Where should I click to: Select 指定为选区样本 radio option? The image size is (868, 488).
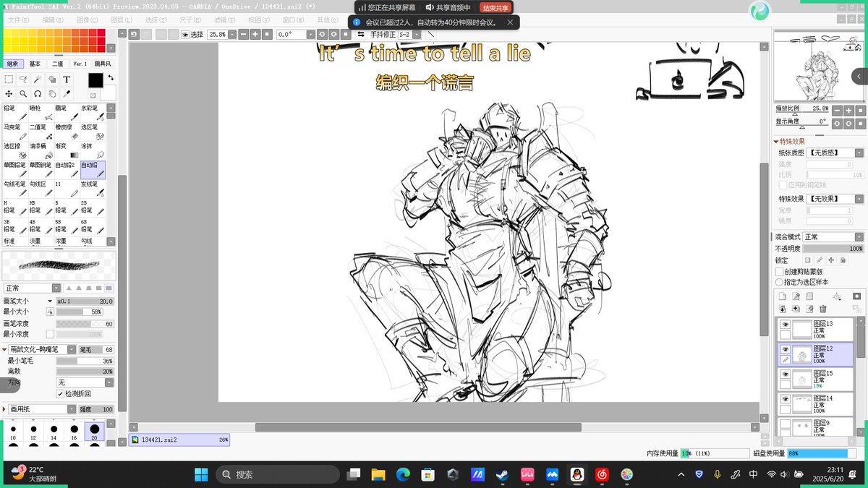(779, 282)
